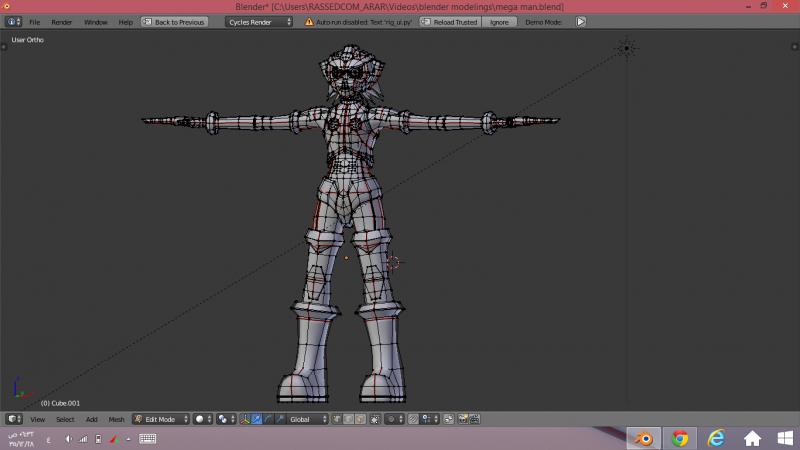Open Google Chrome from the taskbar
Screen dimensions: 800x450
tap(680, 438)
